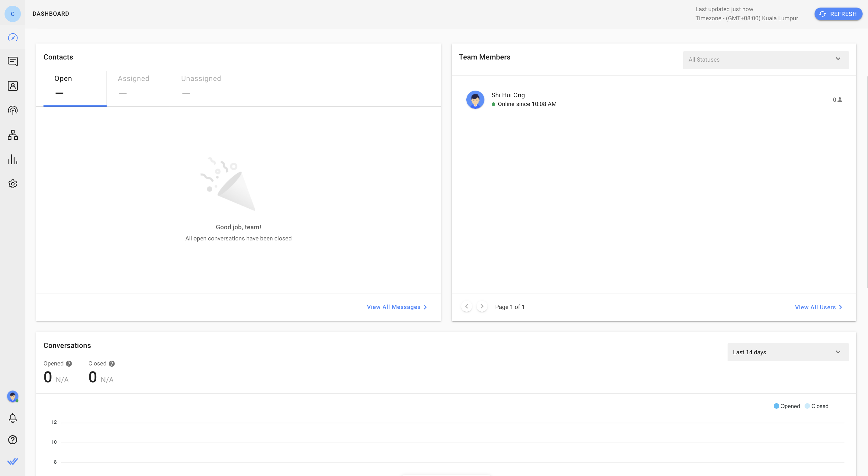Open the All Statuses dropdown filter
Viewport: 868px width, 476px height.
click(x=765, y=59)
